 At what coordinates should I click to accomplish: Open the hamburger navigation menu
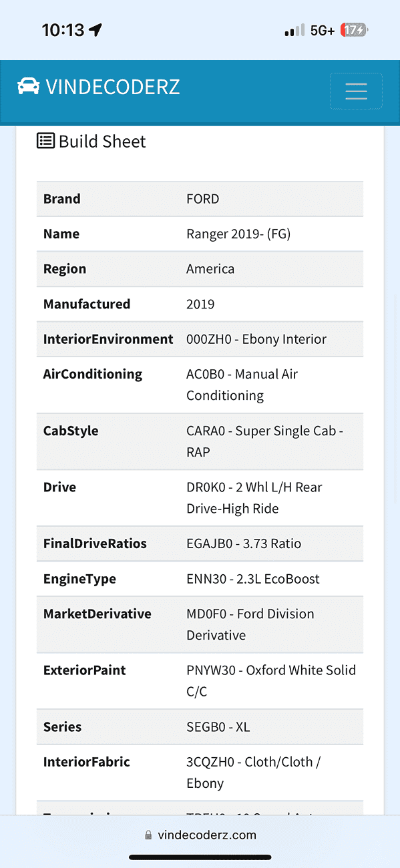356,91
